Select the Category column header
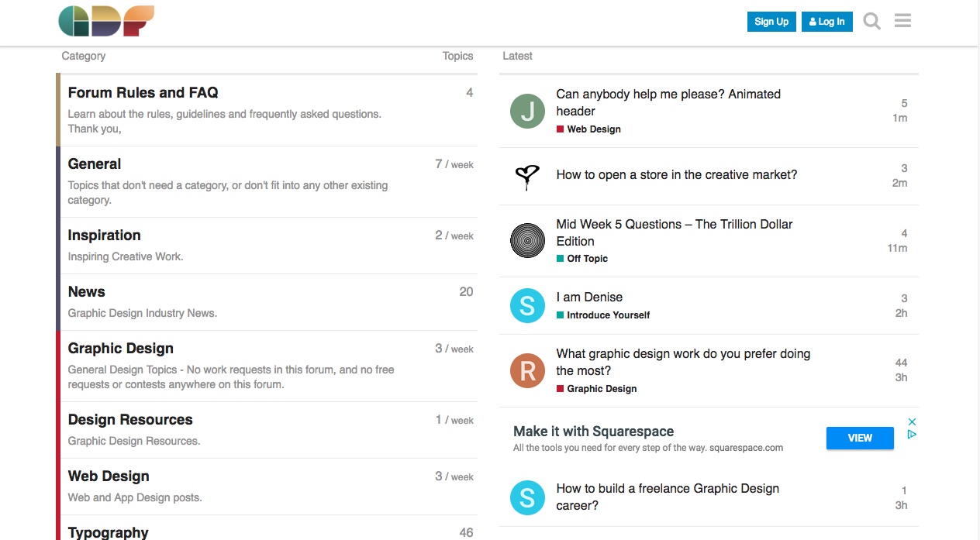Viewport: 980px width, 540px height. click(83, 56)
